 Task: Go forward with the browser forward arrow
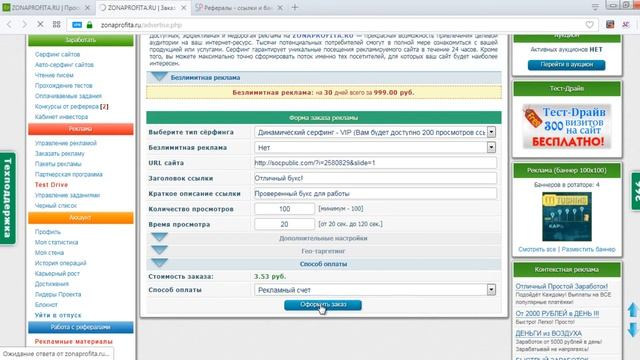pos(24,24)
